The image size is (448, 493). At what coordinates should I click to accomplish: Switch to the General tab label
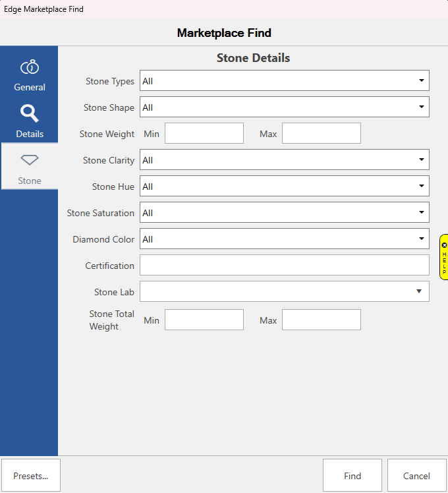pos(30,87)
